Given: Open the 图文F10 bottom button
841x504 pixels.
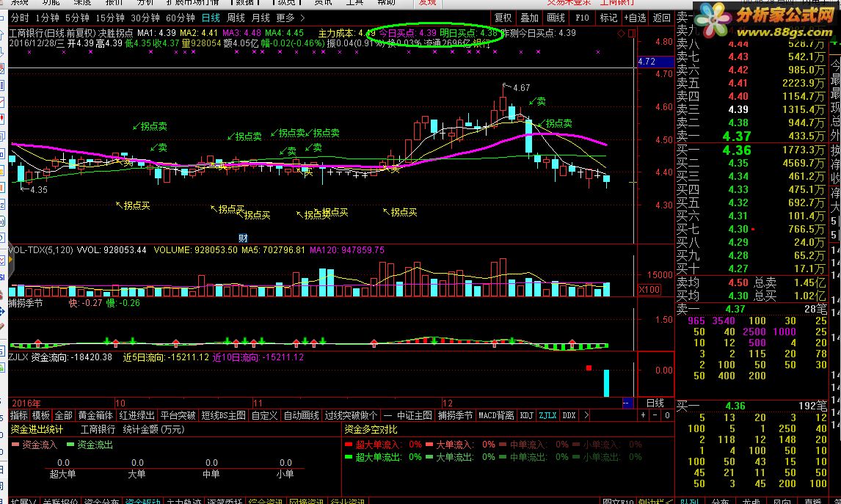Looking at the screenshot, I should pyautogui.click(x=618, y=501).
